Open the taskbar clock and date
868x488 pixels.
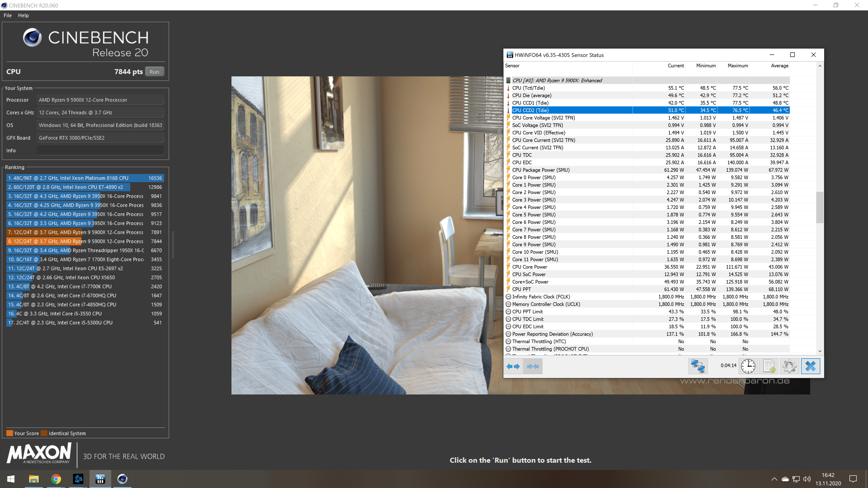click(828, 479)
